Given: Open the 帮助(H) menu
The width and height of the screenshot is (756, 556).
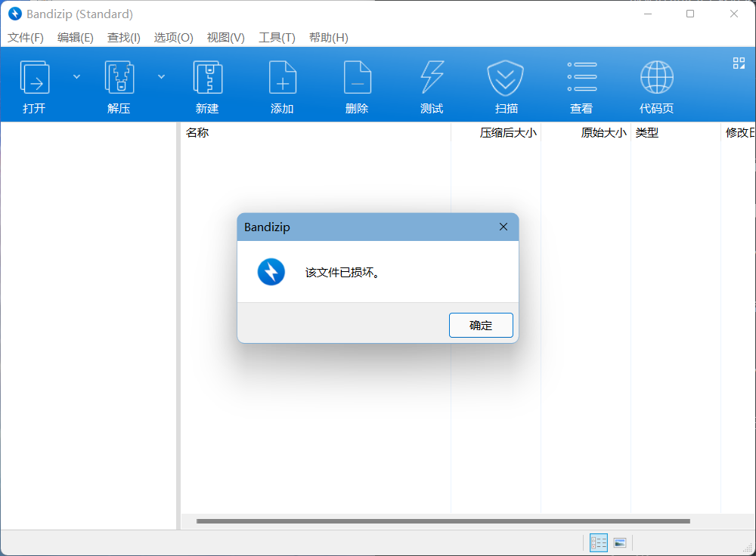Looking at the screenshot, I should coord(328,38).
